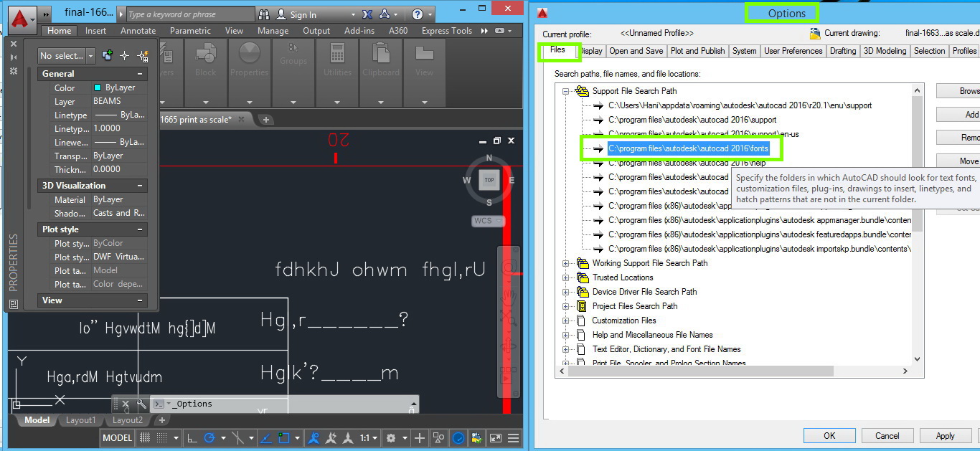
Task: Open the WCS dropdown under ViewCube
Action: click(488, 221)
